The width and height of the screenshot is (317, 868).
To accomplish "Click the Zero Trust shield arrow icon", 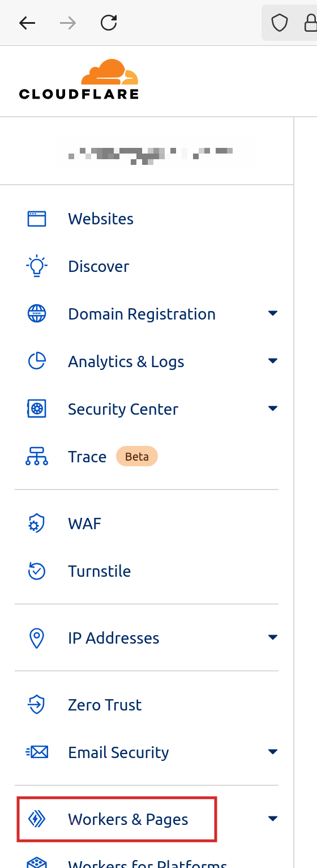I will click(x=37, y=705).
